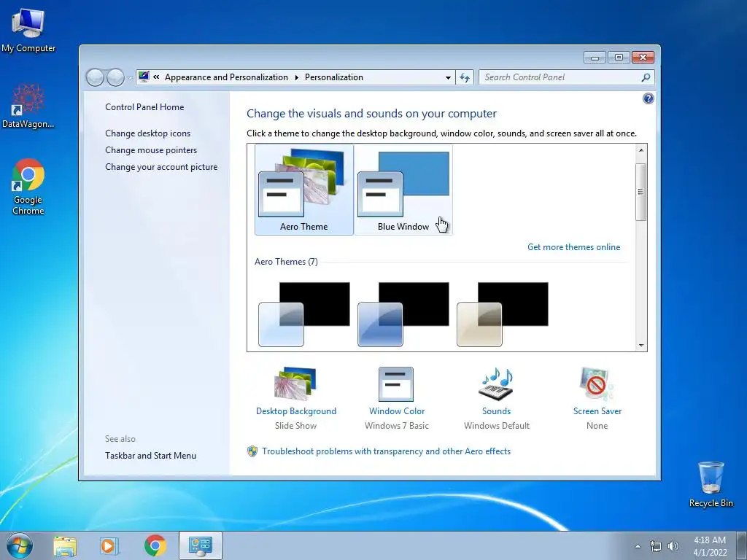The height and width of the screenshot is (560, 747).
Task: Click the refresh arrows button beside address bar
Action: point(465,77)
